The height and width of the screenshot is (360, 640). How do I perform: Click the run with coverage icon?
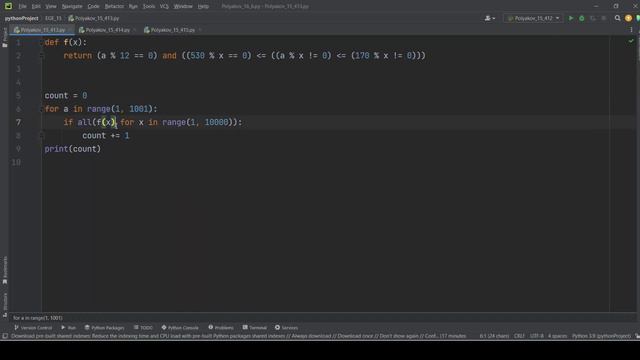[593, 18]
